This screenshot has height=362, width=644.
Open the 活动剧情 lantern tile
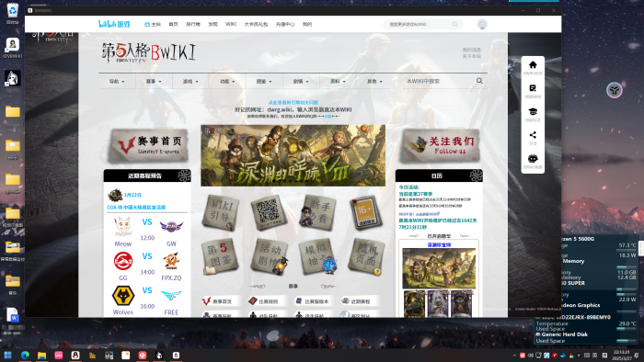pyautogui.click(x=270, y=256)
